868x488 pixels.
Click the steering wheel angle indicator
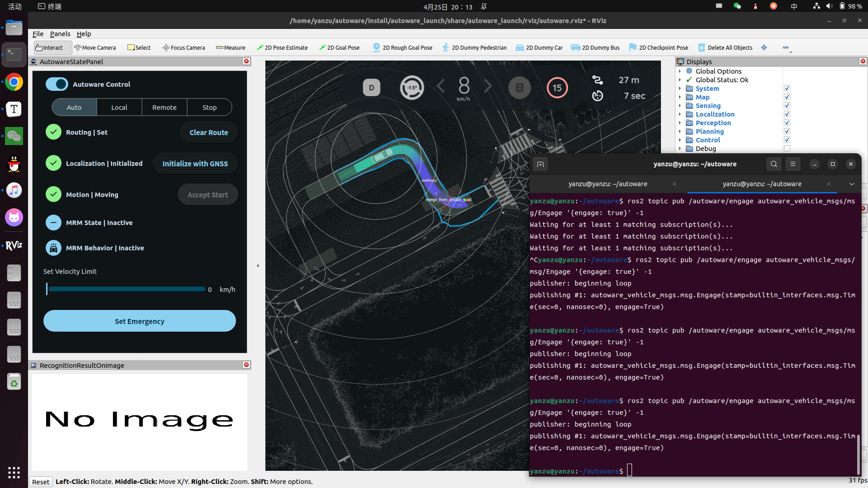(412, 88)
